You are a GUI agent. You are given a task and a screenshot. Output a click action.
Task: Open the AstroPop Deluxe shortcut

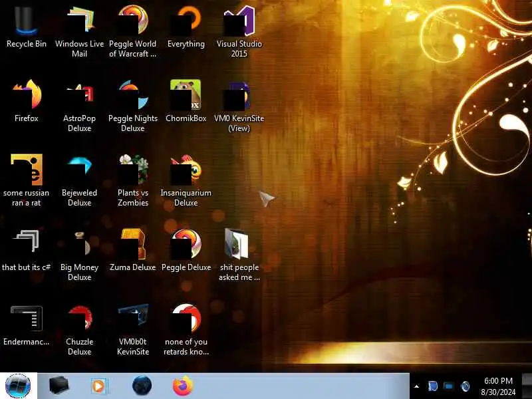pos(79,107)
